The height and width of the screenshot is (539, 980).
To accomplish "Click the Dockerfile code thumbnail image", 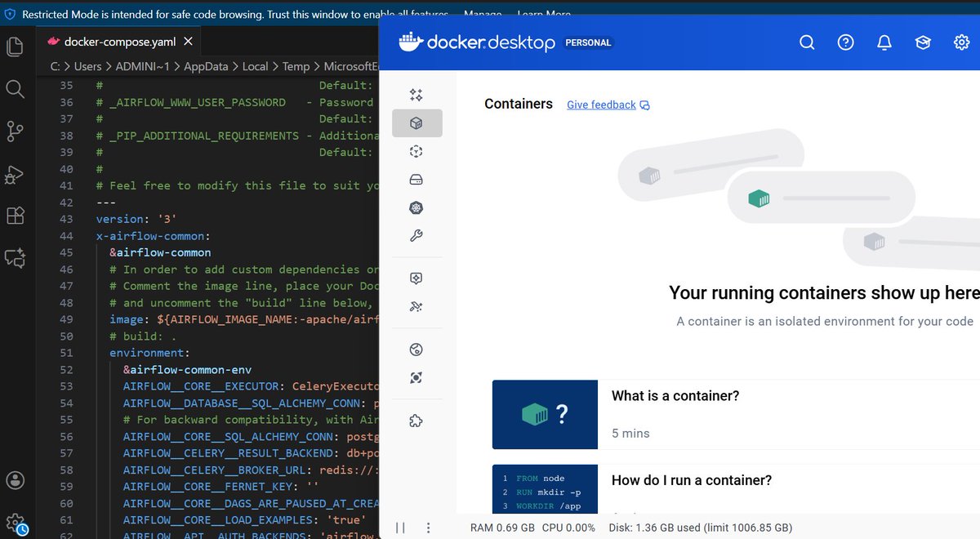I will pyautogui.click(x=545, y=488).
